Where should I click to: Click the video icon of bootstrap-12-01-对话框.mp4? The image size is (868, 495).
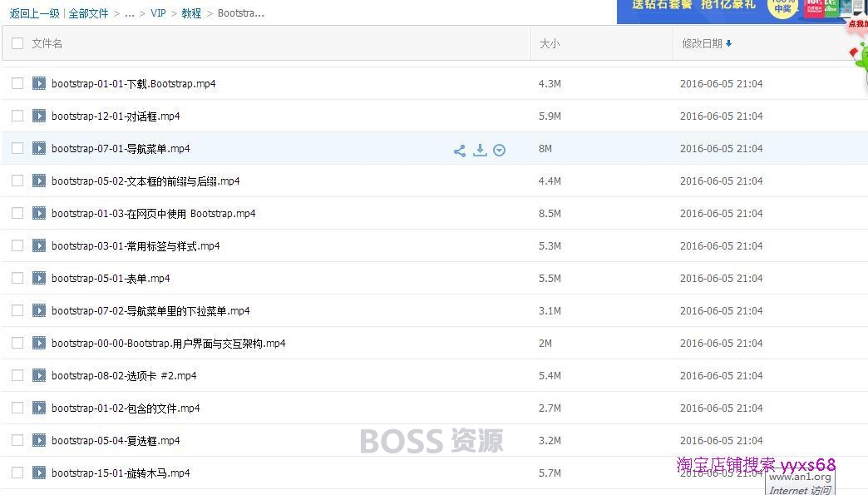(x=39, y=116)
